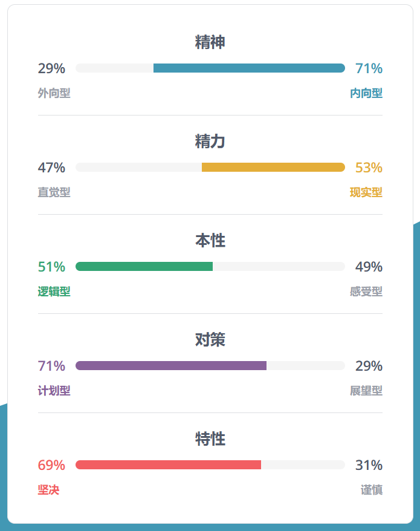Click the green 本性 progress bar
The width and height of the screenshot is (420, 531).
[144, 267]
